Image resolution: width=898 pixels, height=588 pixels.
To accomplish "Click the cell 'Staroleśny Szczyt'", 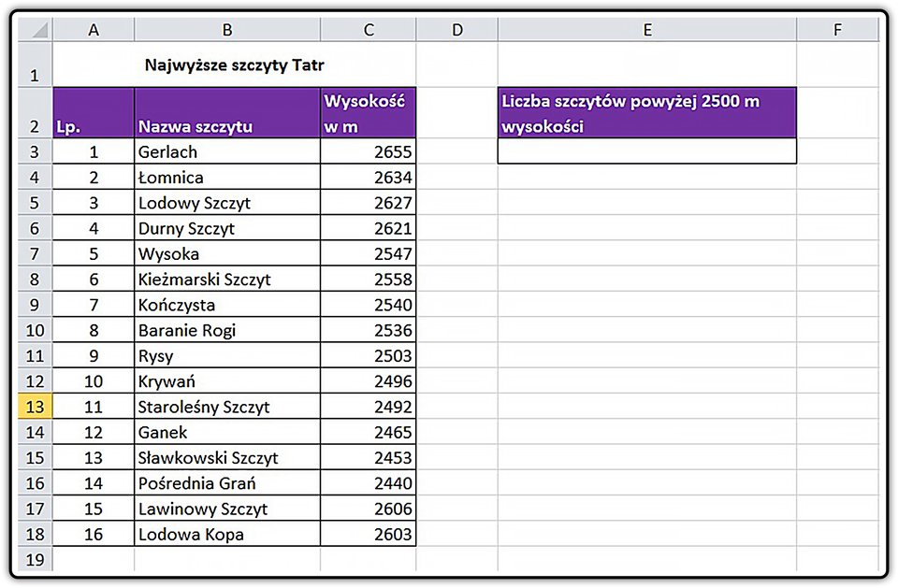I will 227,407.
